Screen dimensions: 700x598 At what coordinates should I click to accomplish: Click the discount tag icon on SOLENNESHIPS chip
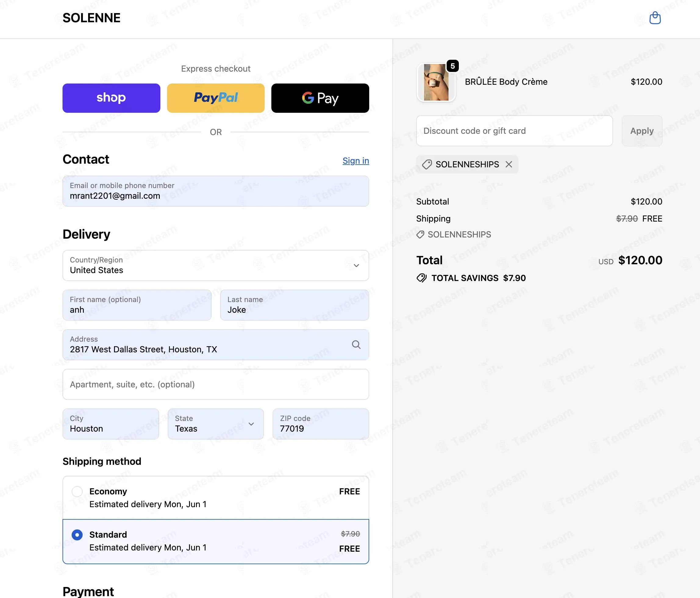(427, 165)
